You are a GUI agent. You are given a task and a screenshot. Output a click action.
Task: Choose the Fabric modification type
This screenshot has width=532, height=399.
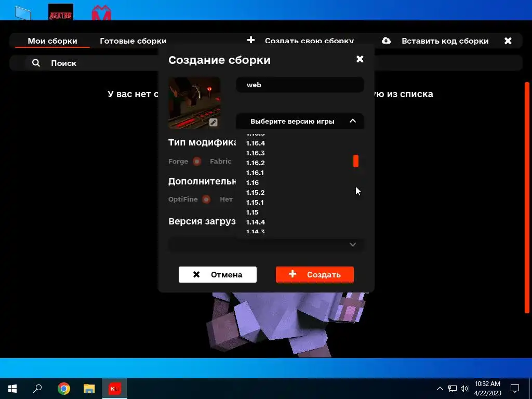pyautogui.click(x=220, y=162)
